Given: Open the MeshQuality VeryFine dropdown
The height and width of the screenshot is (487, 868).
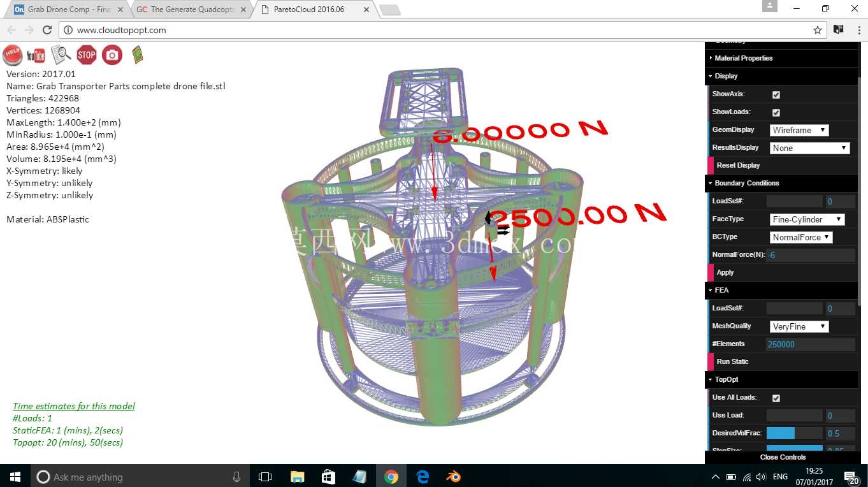Looking at the screenshot, I should (x=799, y=326).
